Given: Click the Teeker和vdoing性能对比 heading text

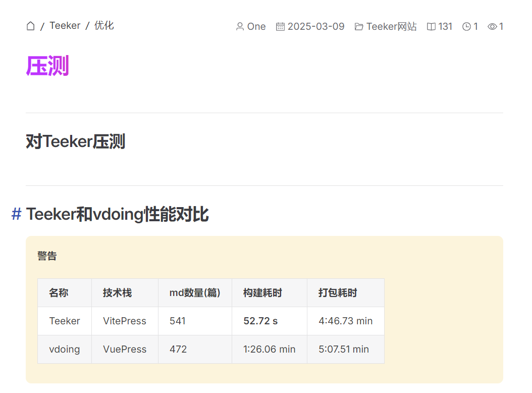Looking at the screenshot, I should pos(118,214).
